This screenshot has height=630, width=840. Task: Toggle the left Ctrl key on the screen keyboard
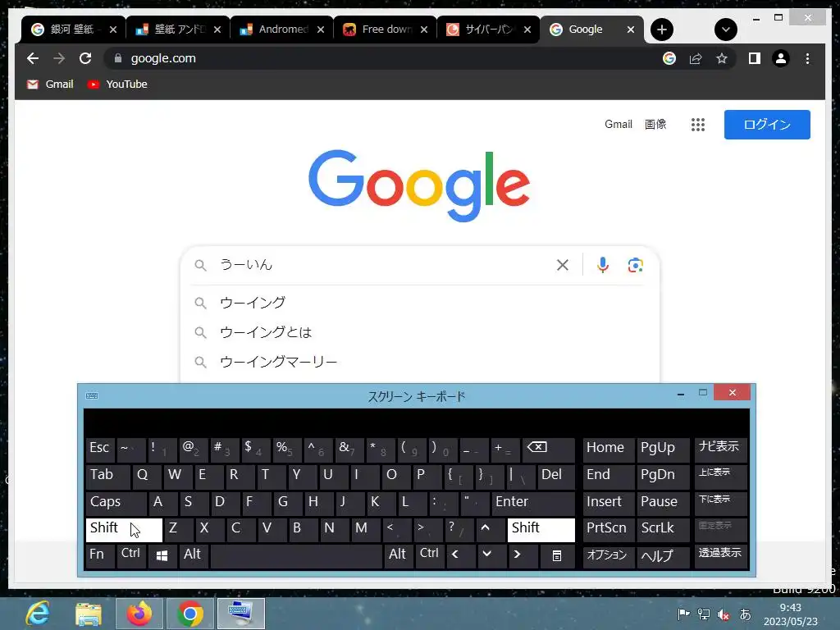[131, 555]
